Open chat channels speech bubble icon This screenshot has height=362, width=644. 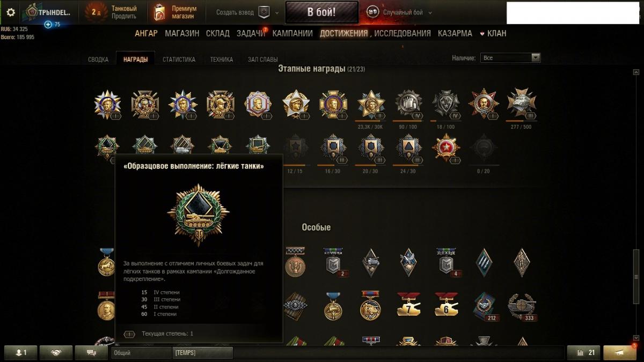coord(91,352)
